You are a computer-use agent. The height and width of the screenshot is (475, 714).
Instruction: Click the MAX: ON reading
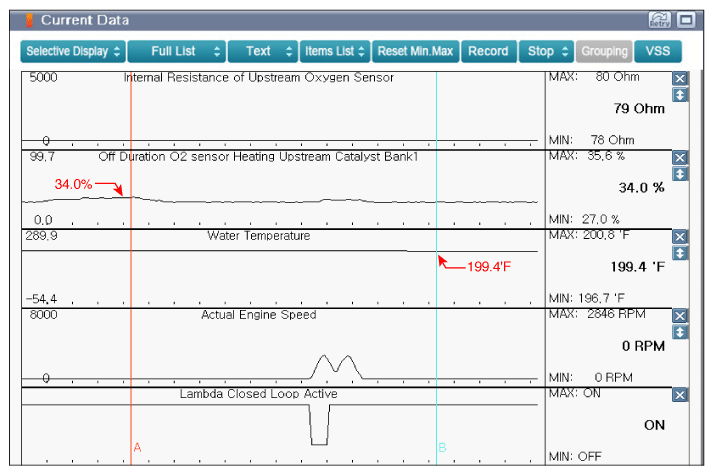[x=575, y=393]
